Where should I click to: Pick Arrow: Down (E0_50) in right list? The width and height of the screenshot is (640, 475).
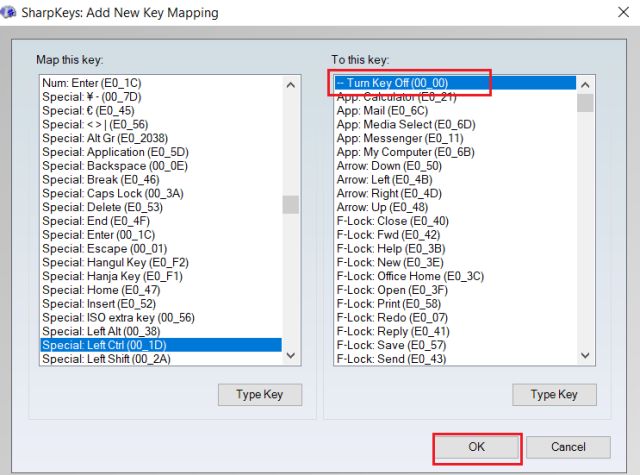click(x=389, y=166)
